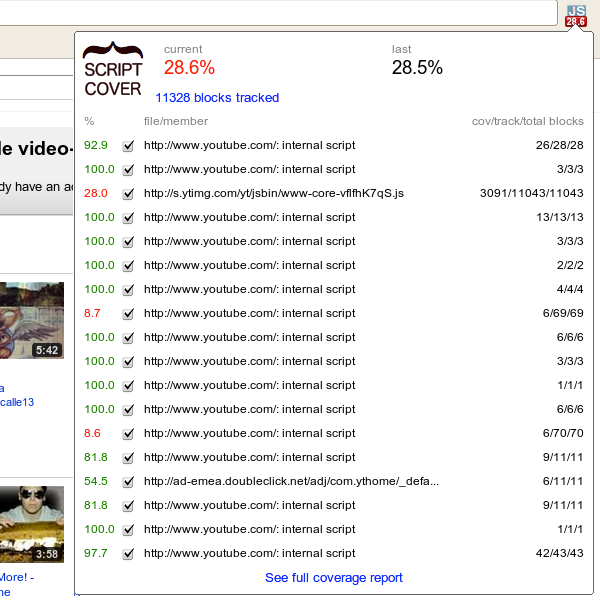Toggle checkbox on the 13/13/13 blocks row
This screenshot has width=600, height=601.
pyautogui.click(x=128, y=218)
